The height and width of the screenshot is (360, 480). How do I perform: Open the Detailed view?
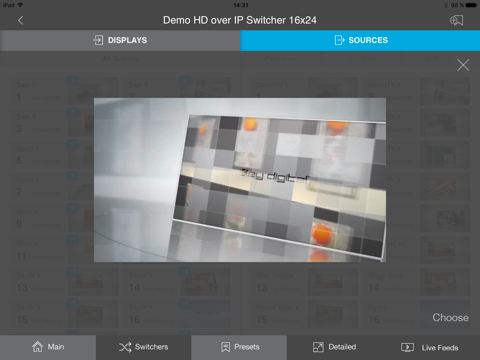coord(335,347)
